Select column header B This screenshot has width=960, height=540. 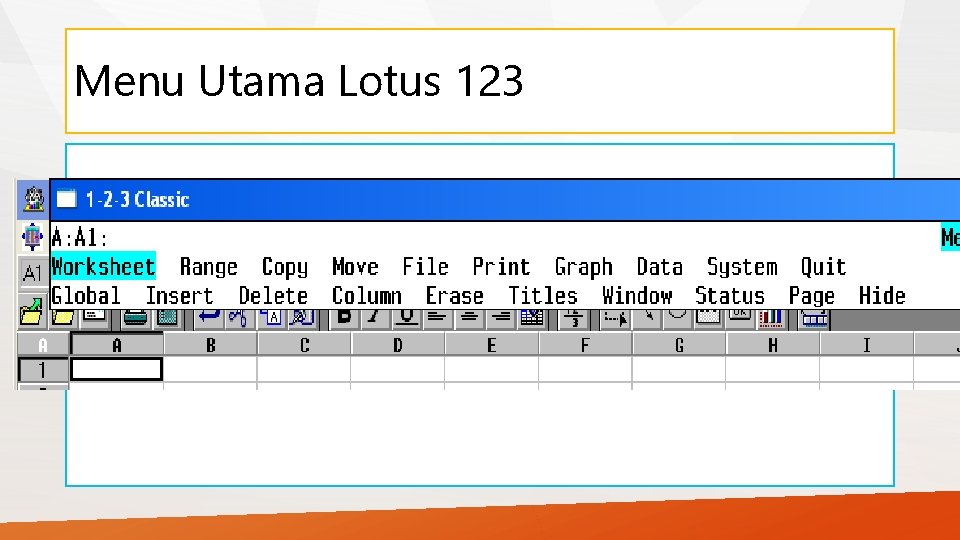[211, 345]
